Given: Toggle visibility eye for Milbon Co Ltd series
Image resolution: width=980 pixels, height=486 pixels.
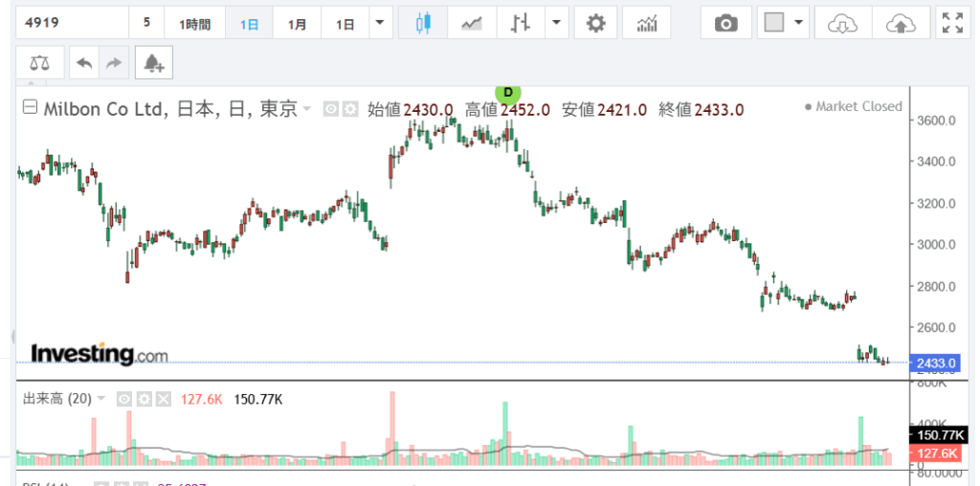Looking at the screenshot, I should click(x=330, y=109).
